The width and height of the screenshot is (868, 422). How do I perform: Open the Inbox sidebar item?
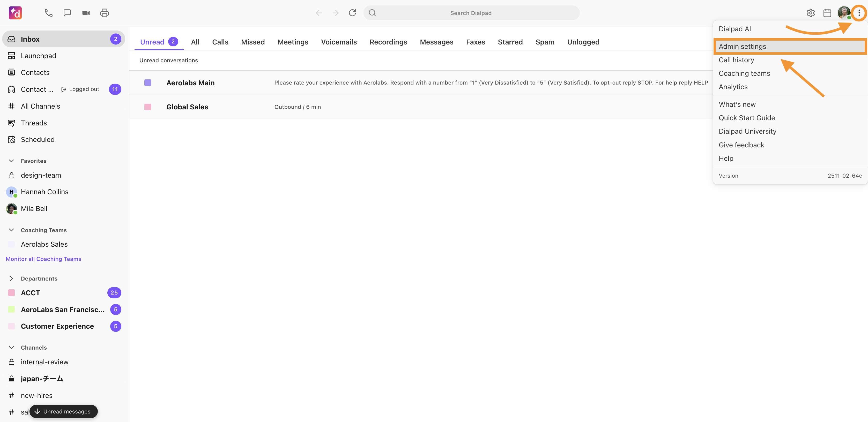(x=63, y=39)
